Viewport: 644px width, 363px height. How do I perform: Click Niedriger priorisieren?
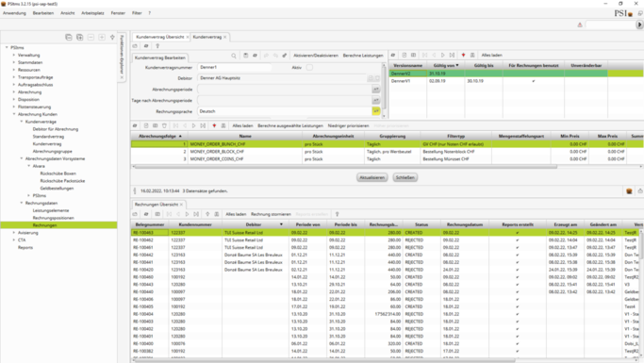(x=348, y=125)
